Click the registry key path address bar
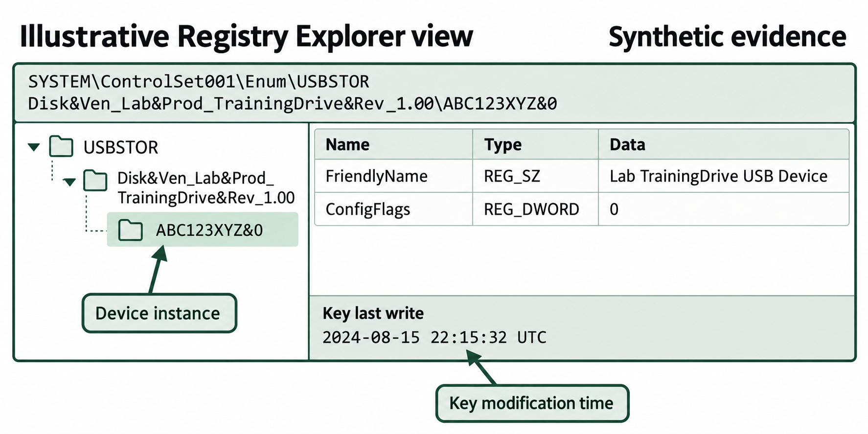868x434 pixels. tap(434, 92)
